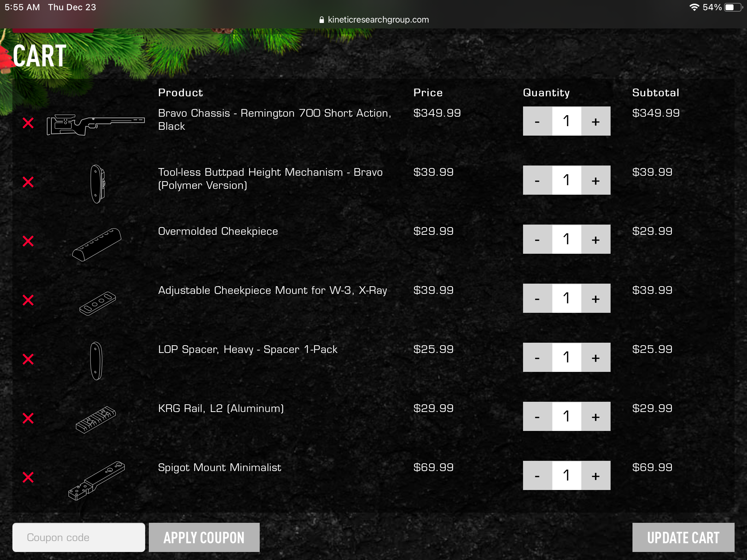
Task: Open Bravo Chassis Remington 700 product link
Action: tap(275, 120)
